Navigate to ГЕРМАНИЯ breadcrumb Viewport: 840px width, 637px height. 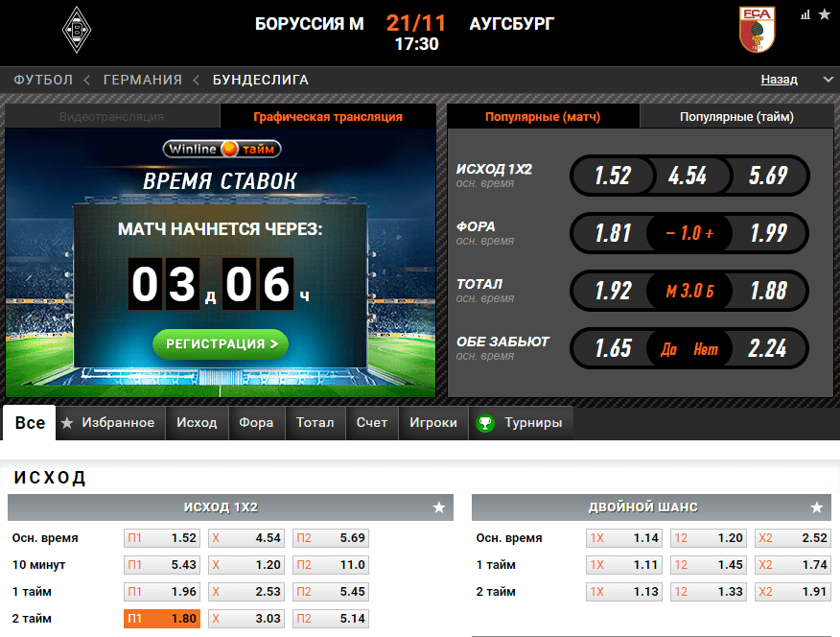143,80
